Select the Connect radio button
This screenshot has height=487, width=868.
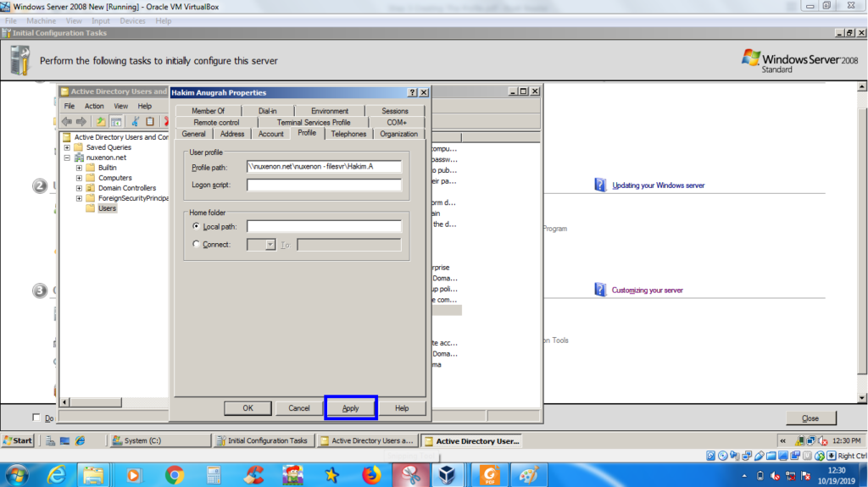click(x=196, y=244)
